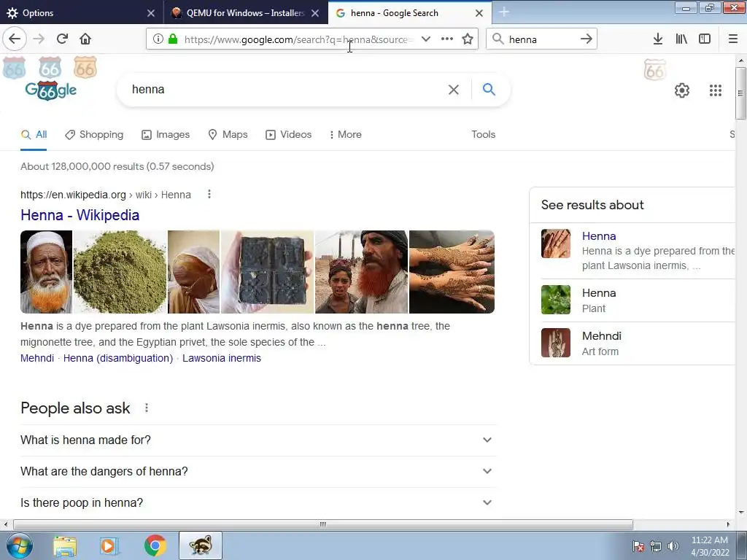Open page actions three-dot menu
The image size is (747, 560).
tap(447, 39)
